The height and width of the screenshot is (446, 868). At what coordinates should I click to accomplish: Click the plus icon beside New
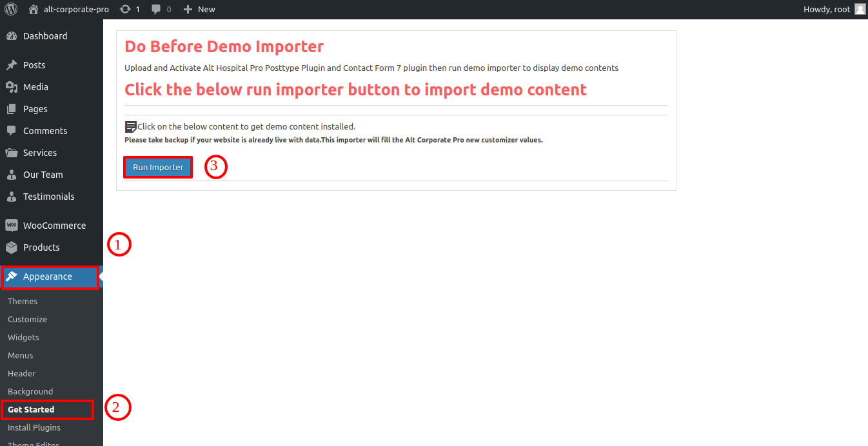click(x=188, y=10)
